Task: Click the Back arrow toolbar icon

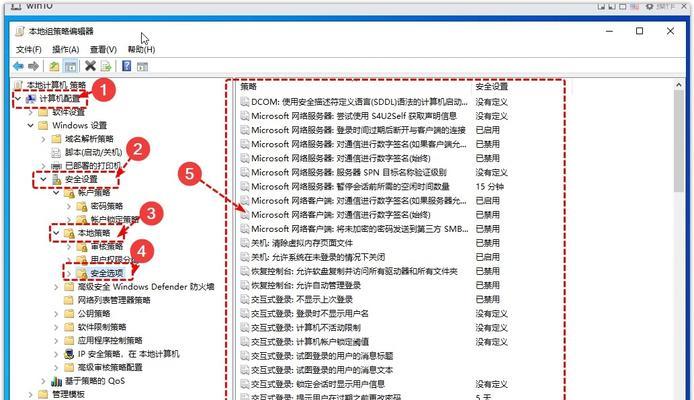Action: coord(18,66)
